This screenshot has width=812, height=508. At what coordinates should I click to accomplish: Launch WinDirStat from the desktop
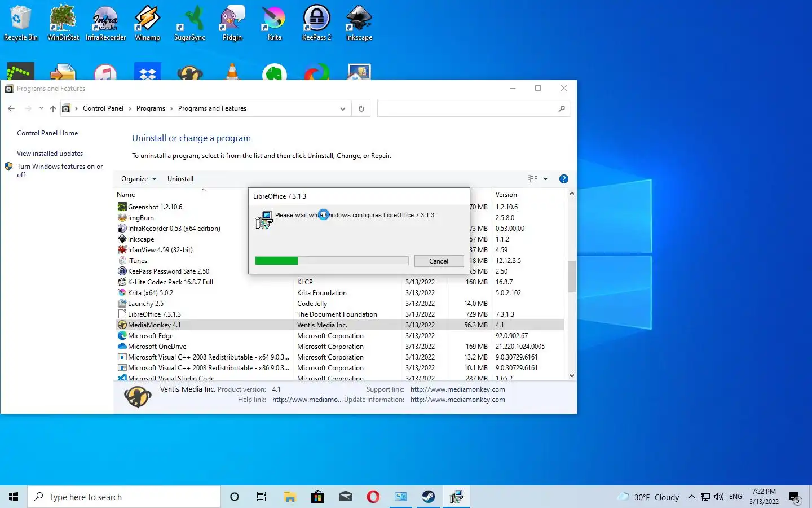(63, 23)
